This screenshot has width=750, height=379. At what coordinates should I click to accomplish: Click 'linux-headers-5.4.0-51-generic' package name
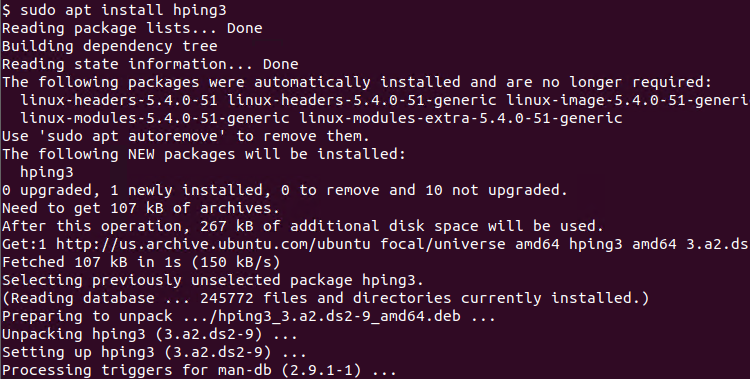362,100
